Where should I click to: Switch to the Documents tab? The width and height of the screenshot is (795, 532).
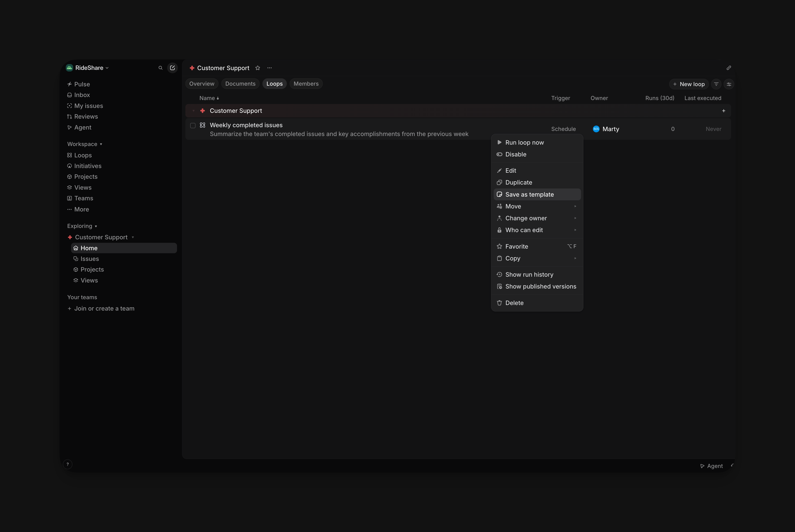pos(240,84)
